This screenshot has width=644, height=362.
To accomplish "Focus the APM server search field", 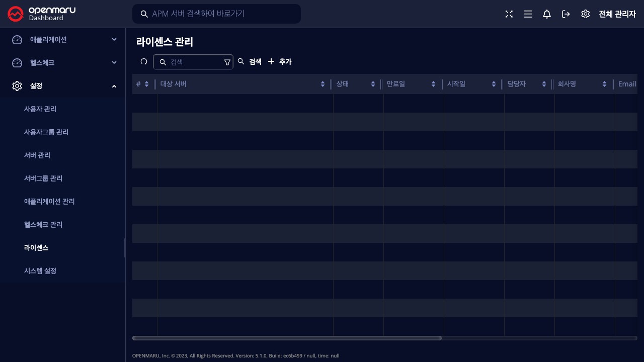I will point(221,14).
